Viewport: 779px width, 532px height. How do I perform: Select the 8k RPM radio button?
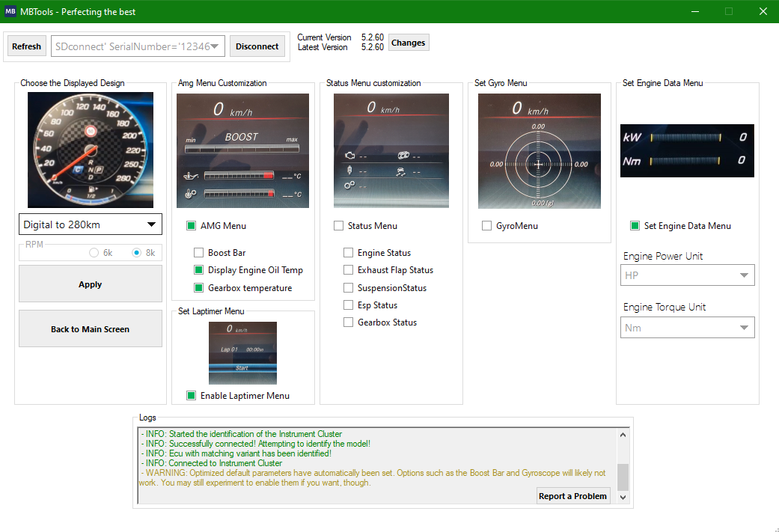(x=137, y=253)
